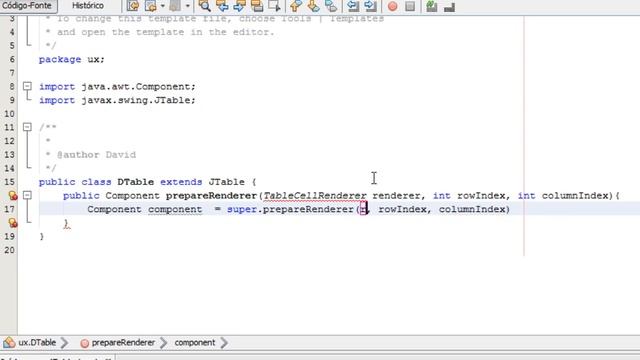Click the underlined TableCellRenderer type

315,196
